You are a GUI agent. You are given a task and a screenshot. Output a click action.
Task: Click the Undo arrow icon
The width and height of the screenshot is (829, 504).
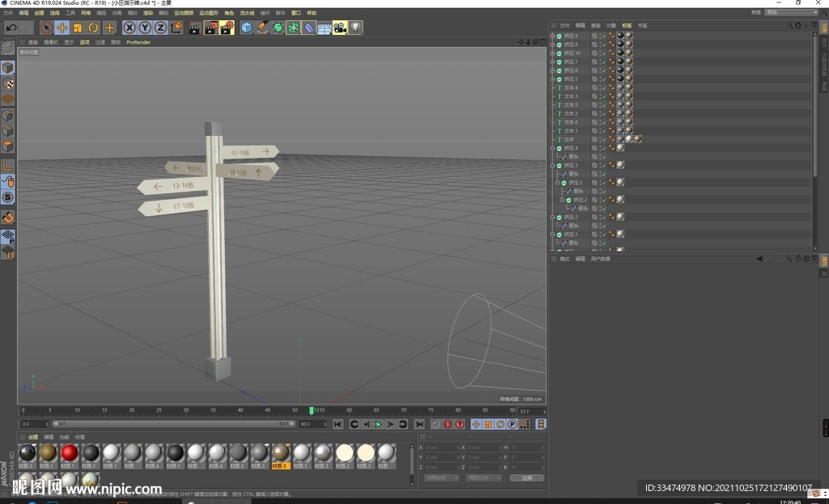(11, 28)
